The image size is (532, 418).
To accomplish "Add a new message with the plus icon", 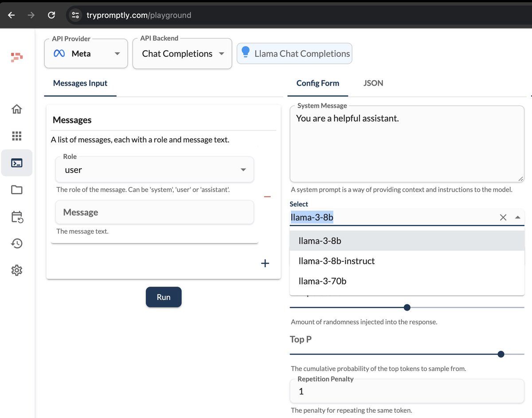I will point(265,263).
